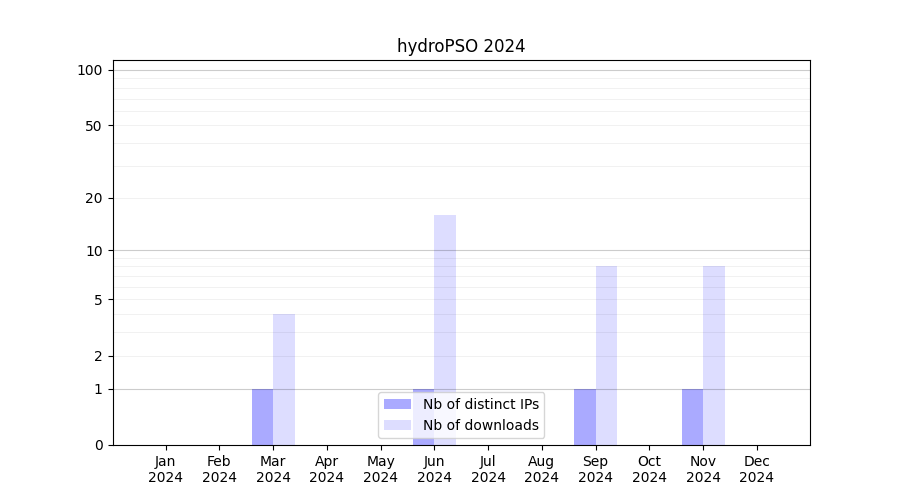The width and height of the screenshot is (900, 500).
Task: Click the Apr 2024 x-axis label
Action: 327,469
